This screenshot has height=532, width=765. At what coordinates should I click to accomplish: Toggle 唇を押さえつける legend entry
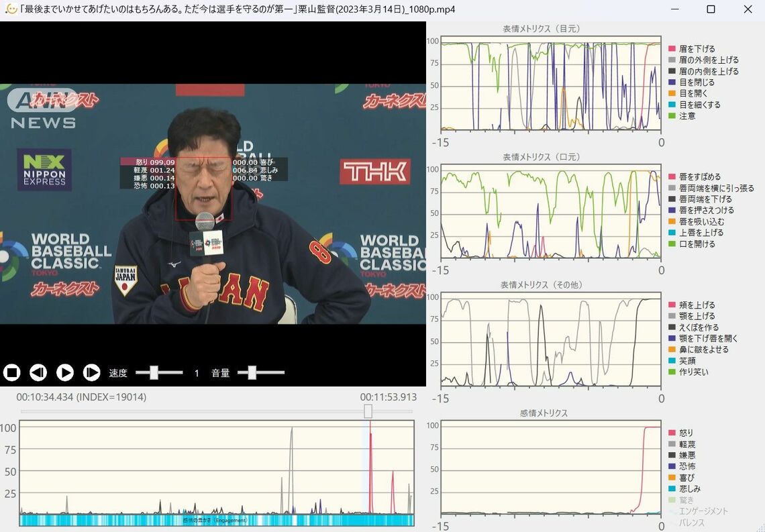click(x=701, y=210)
